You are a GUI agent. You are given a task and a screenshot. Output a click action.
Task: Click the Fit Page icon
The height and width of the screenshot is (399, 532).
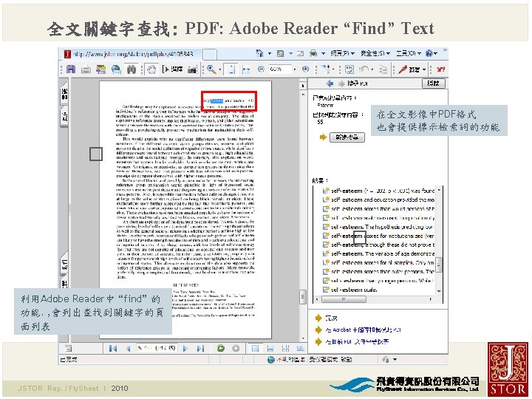(232, 69)
